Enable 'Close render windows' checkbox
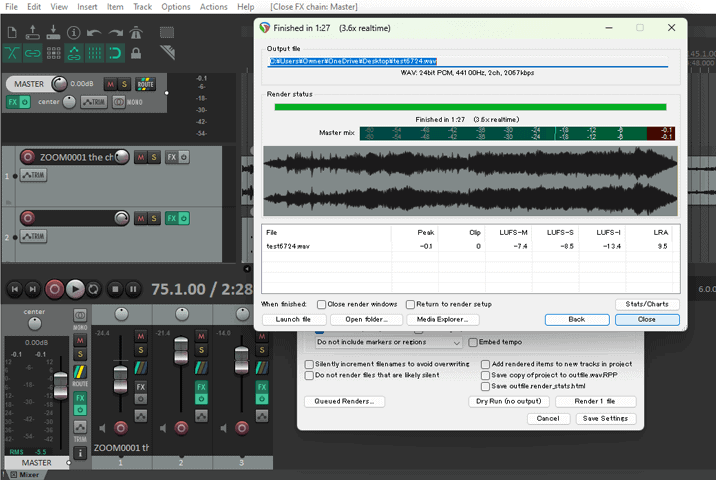 (322, 304)
